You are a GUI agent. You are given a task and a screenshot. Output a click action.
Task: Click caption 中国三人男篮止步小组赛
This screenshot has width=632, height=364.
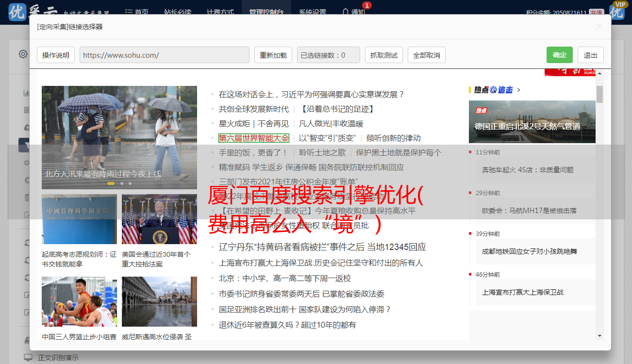(x=79, y=337)
